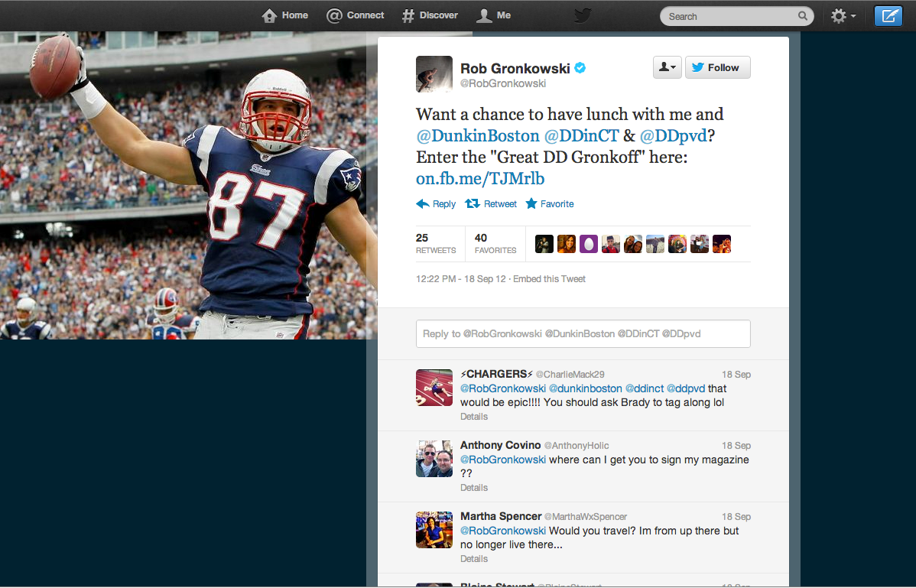Screen dimensions: 916x588
Task: Show Details under Anthony Covino's reply
Action: pos(474,488)
